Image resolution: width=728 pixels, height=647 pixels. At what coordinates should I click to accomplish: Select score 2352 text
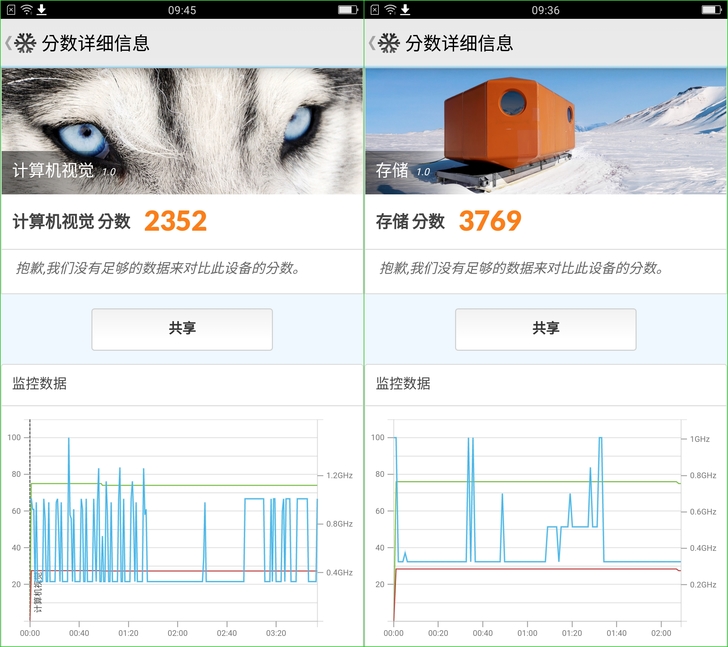[x=176, y=221]
